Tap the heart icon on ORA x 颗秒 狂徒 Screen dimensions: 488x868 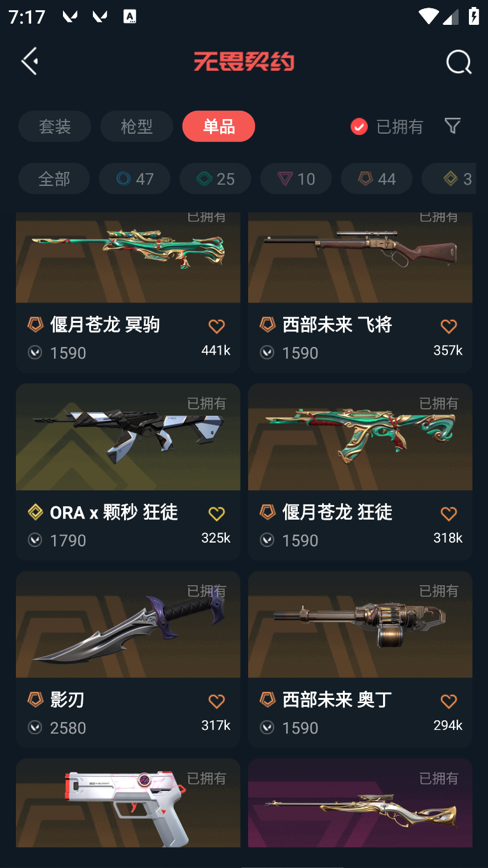(217, 513)
